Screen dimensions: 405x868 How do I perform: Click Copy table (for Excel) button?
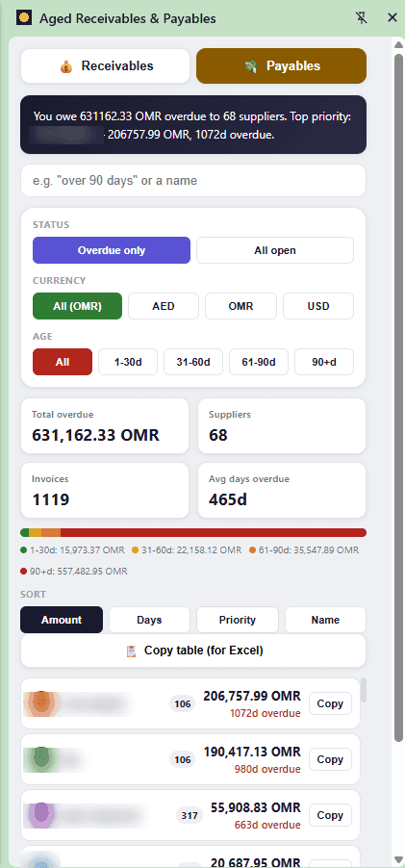click(x=193, y=651)
